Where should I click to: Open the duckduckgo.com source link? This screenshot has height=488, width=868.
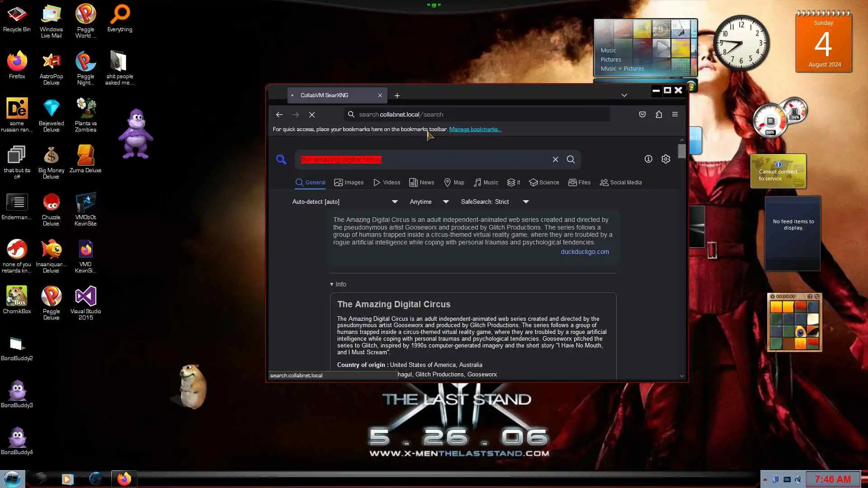pyautogui.click(x=585, y=252)
